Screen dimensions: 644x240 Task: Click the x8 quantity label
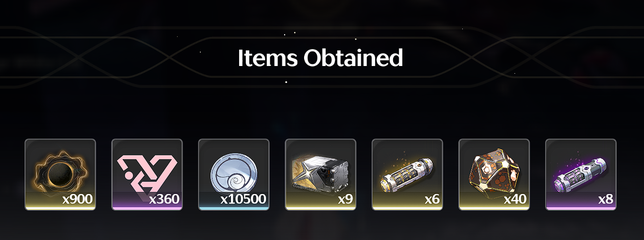click(606, 199)
